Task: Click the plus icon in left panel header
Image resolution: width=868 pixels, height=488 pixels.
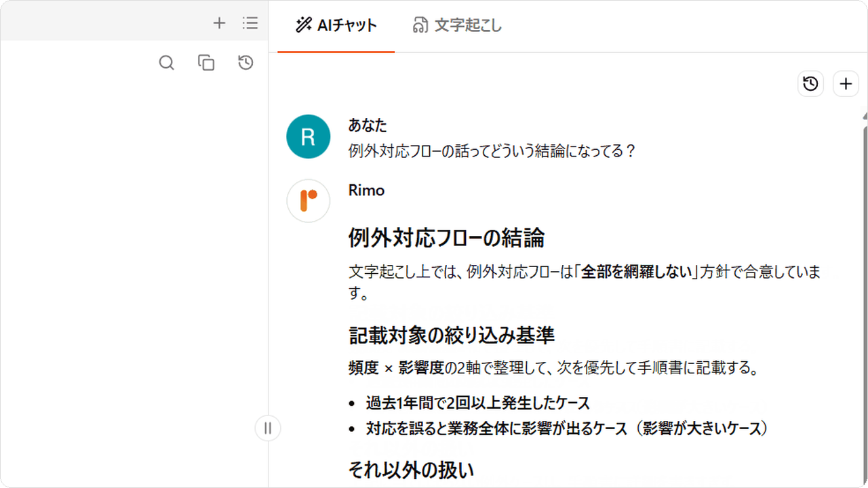Action: pyautogui.click(x=219, y=24)
